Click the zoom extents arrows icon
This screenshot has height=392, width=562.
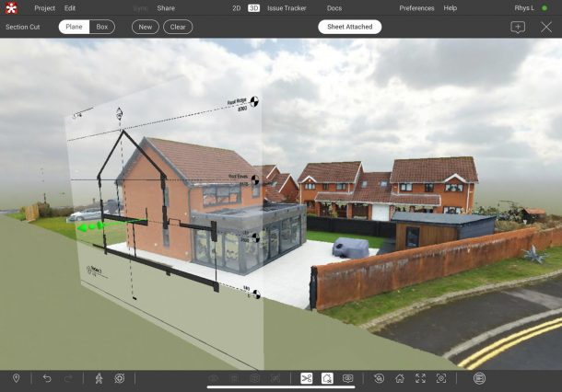[420, 378]
